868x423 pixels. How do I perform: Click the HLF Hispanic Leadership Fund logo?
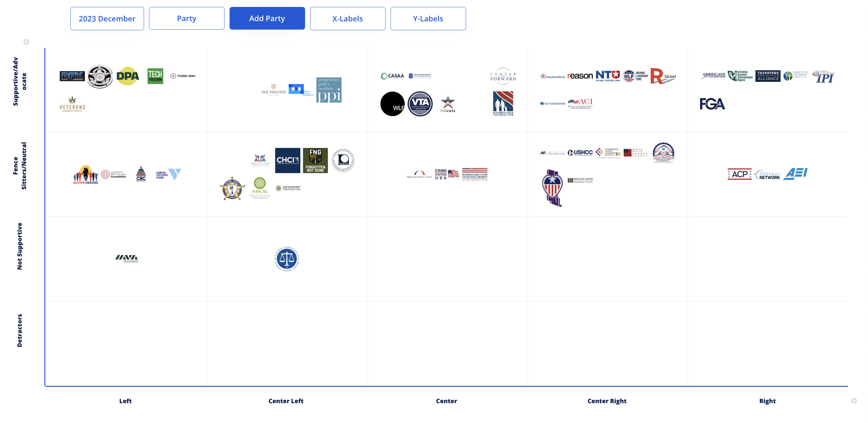[636, 76]
